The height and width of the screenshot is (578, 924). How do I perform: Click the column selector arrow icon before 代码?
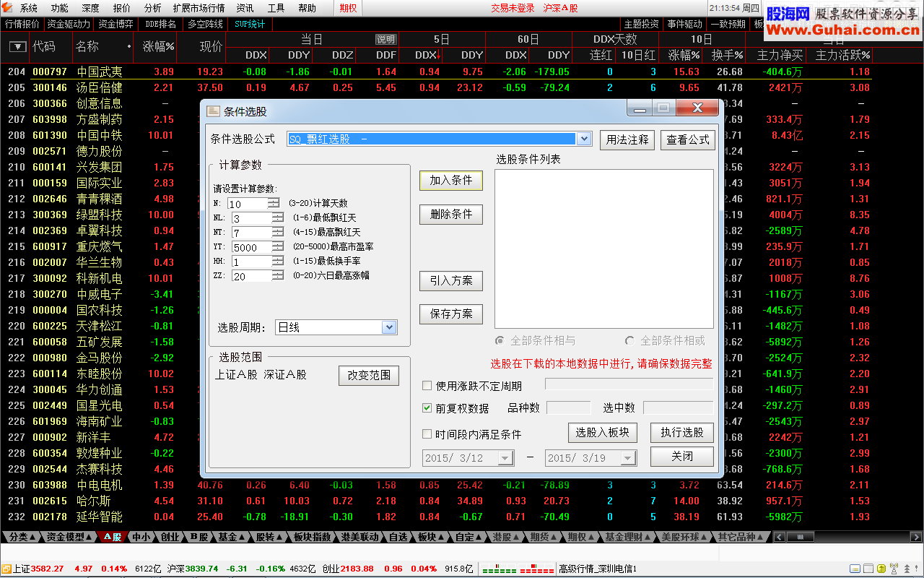click(18, 47)
